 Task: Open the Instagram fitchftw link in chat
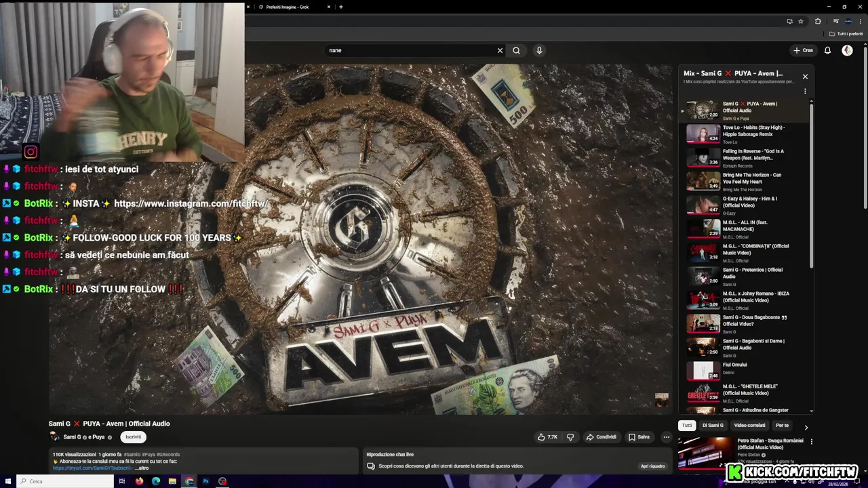[191, 203]
